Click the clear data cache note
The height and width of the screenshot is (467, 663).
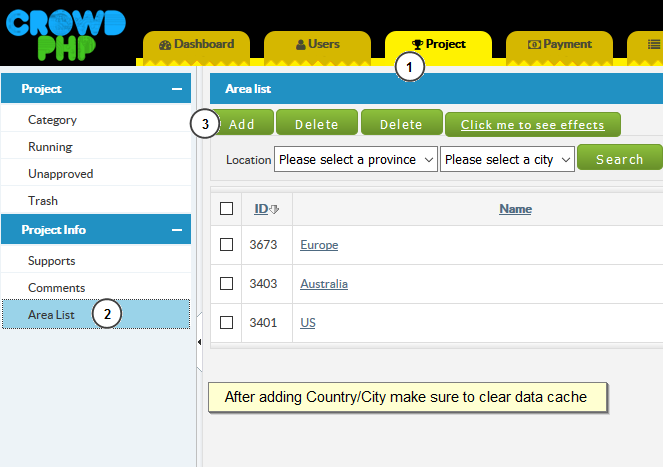408,397
